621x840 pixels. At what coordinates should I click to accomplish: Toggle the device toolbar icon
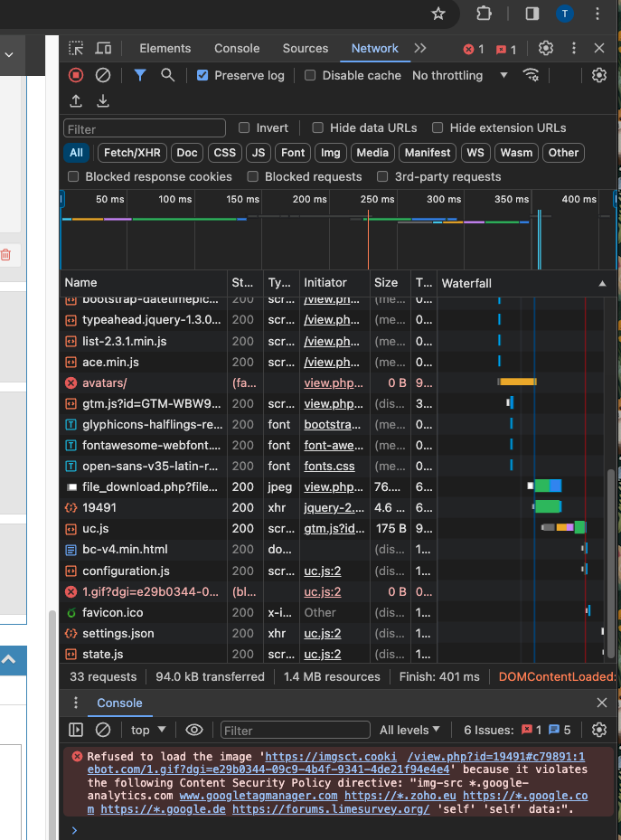pyautogui.click(x=104, y=48)
